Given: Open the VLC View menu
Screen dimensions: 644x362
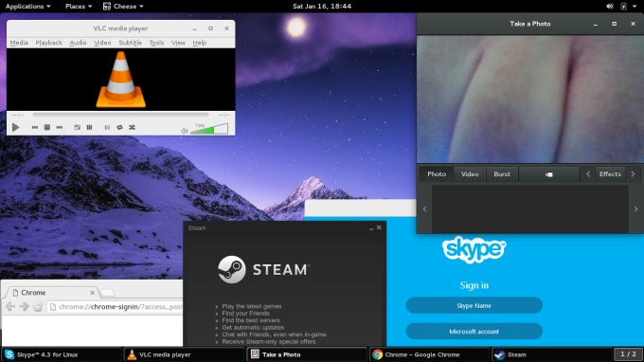Looking at the screenshot, I should 178,43.
